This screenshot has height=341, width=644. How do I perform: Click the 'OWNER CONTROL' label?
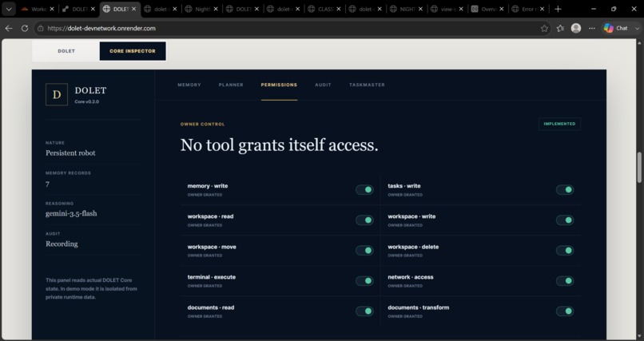(x=202, y=125)
